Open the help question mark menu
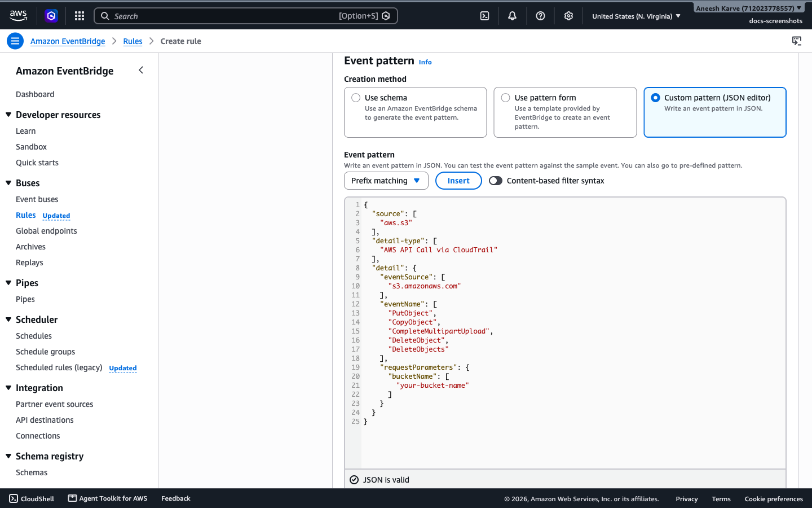Viewport: 812px width, 508px height. pos(540,16)
